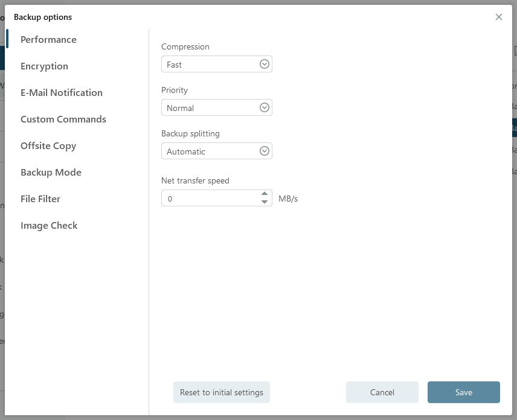Save the backup options
The width and height of the screenshot is (517, 420).
[464, 392]
